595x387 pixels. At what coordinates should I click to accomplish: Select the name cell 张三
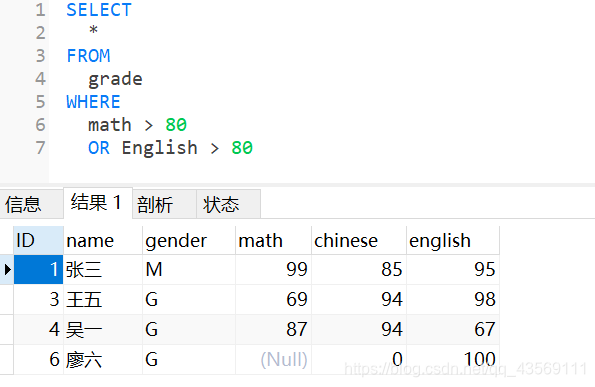coord(103,269)
